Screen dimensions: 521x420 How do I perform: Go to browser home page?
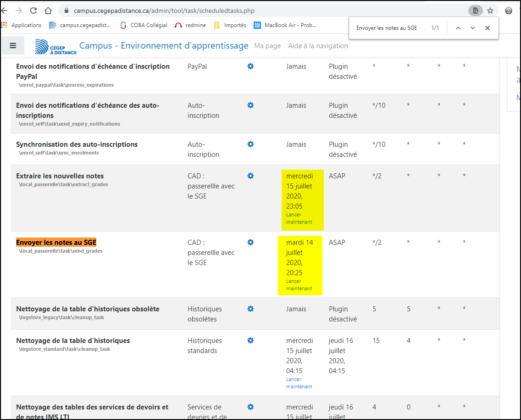(48, 11)
